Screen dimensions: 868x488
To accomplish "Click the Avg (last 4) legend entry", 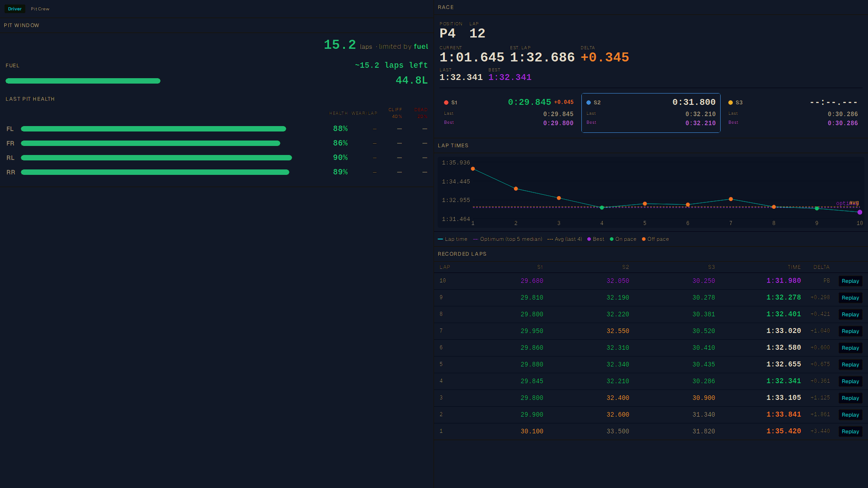I will (x=565, y=239).
